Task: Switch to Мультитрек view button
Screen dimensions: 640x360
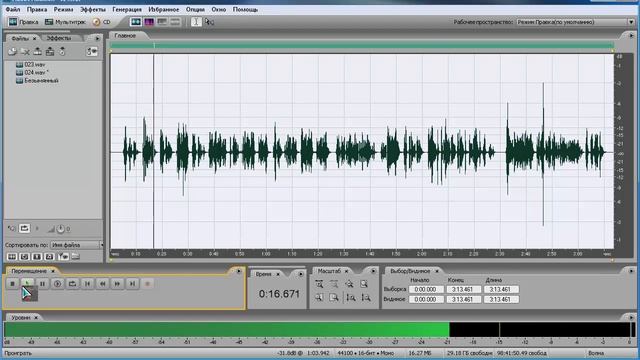Action: [x=65, y=22]
